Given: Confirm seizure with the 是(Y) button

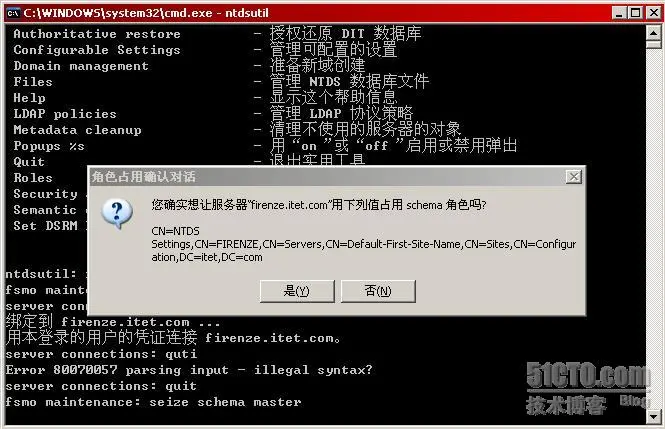Looking at the screenshot, I should tap(297, 291).
